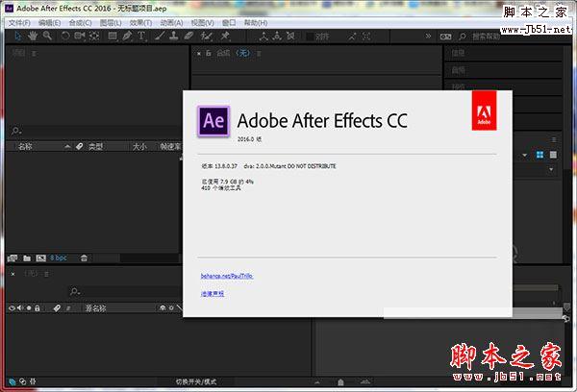Select the Brush tool
The width and height of the screenshot is (577, 392).
(160, 36)
